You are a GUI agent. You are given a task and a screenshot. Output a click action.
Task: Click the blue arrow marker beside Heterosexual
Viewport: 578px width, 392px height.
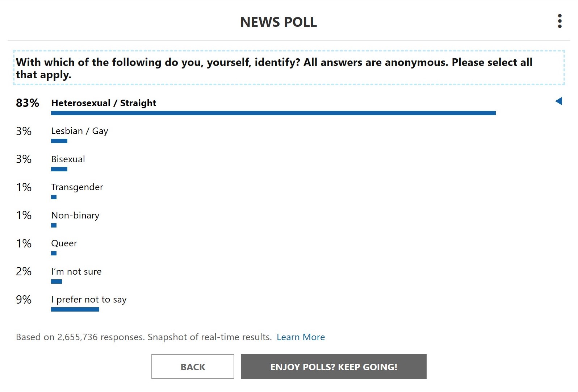[x=559, y=101]
